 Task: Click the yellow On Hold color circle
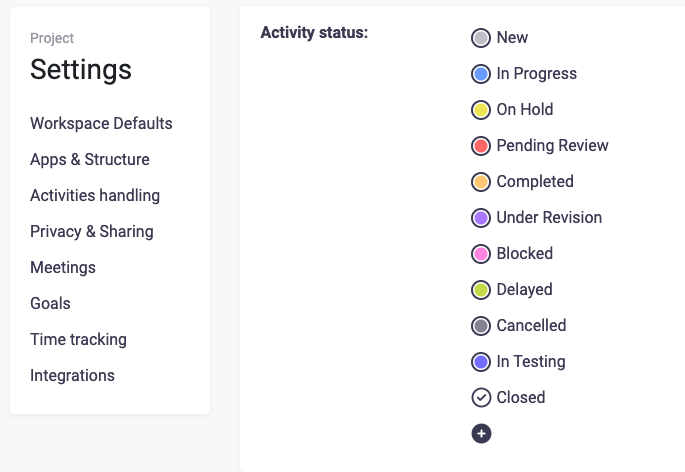tap(481, 110)
